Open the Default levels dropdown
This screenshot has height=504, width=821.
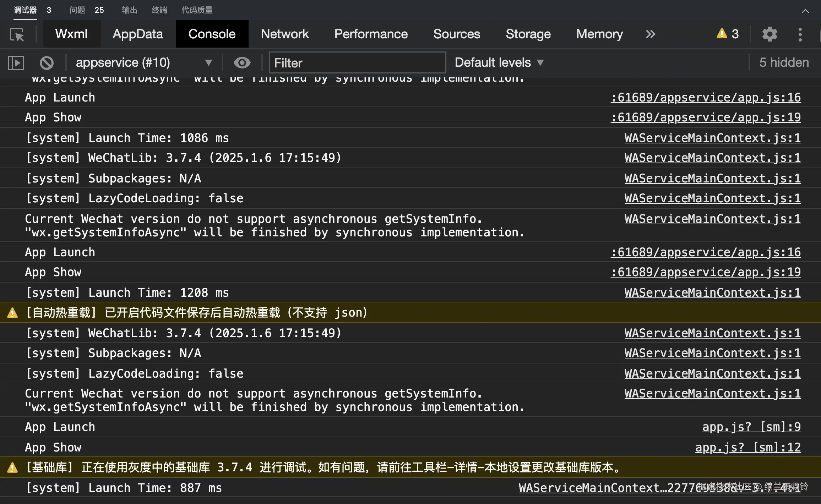(x=499, y=63)
